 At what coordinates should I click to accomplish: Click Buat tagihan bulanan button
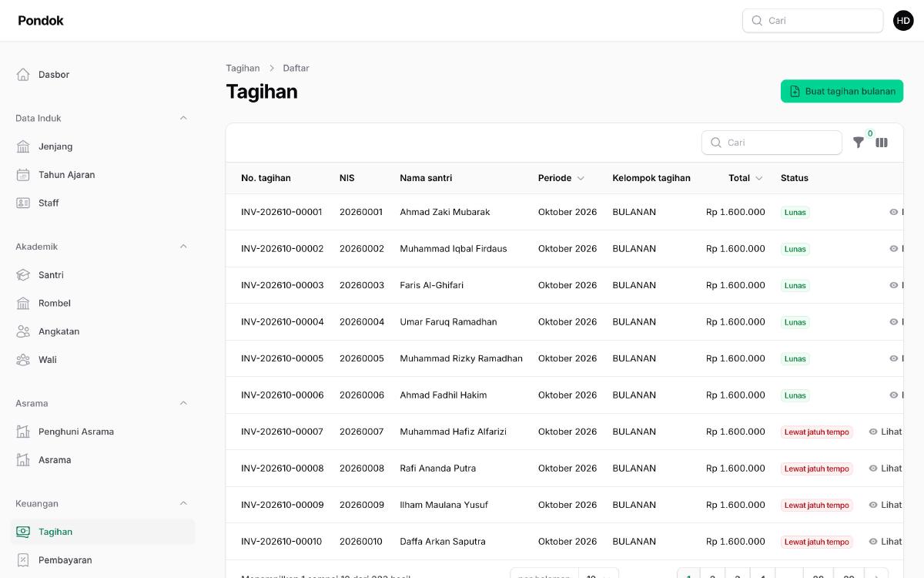tap(842, 91)
